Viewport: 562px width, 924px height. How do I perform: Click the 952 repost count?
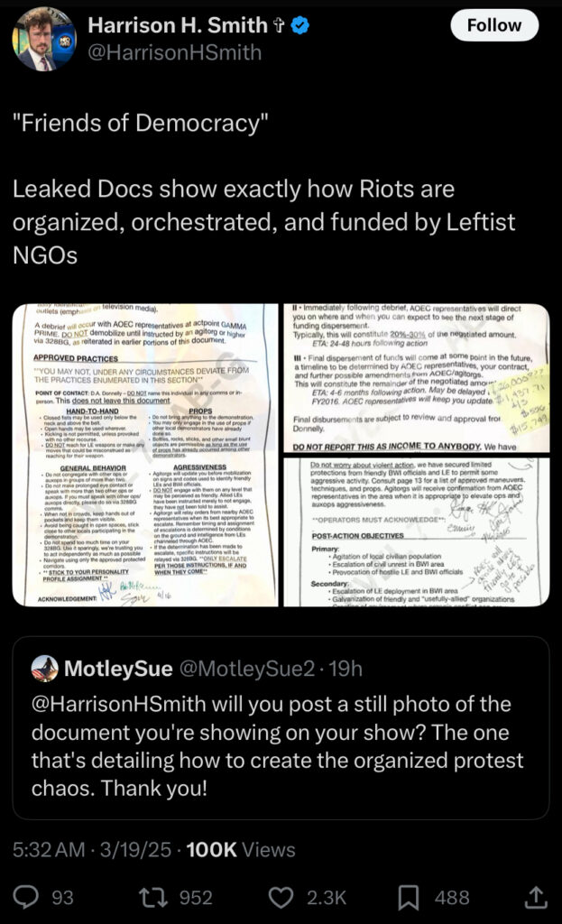point(196,898)
